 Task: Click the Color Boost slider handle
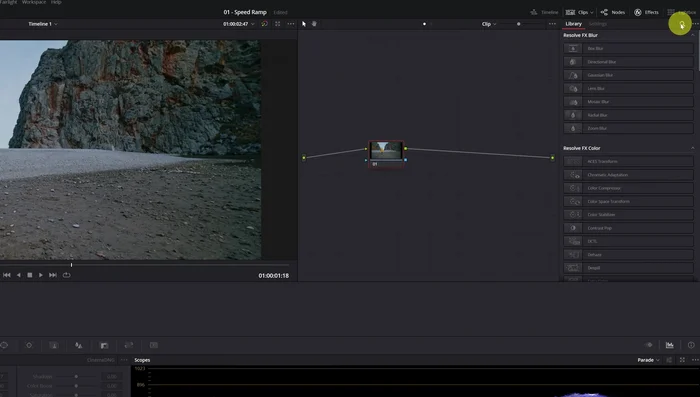76,385
